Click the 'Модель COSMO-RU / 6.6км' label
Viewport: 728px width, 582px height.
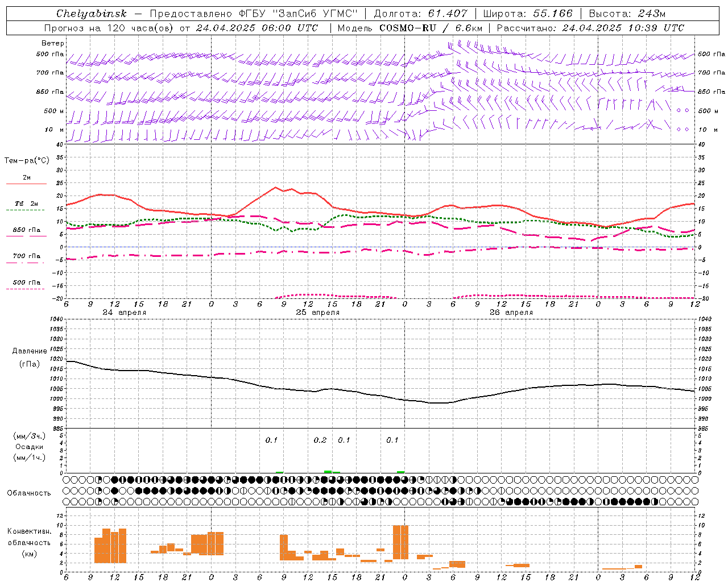point(410,28)
